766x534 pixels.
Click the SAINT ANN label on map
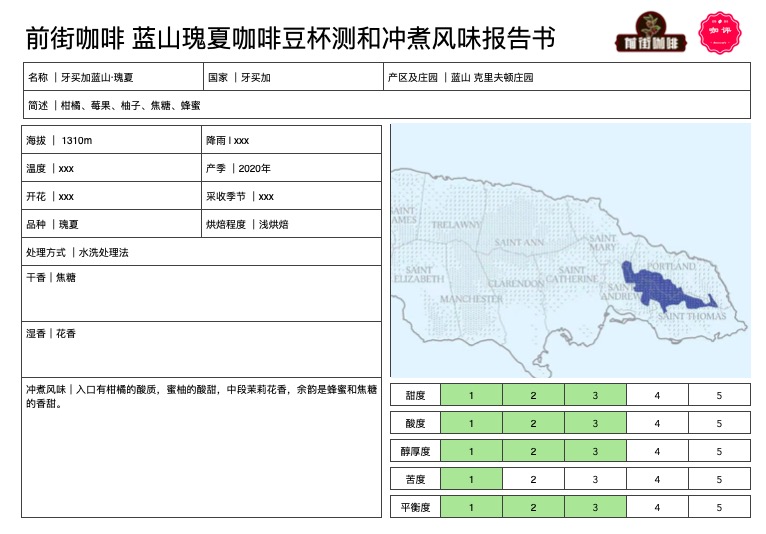(x=519, y=243)
